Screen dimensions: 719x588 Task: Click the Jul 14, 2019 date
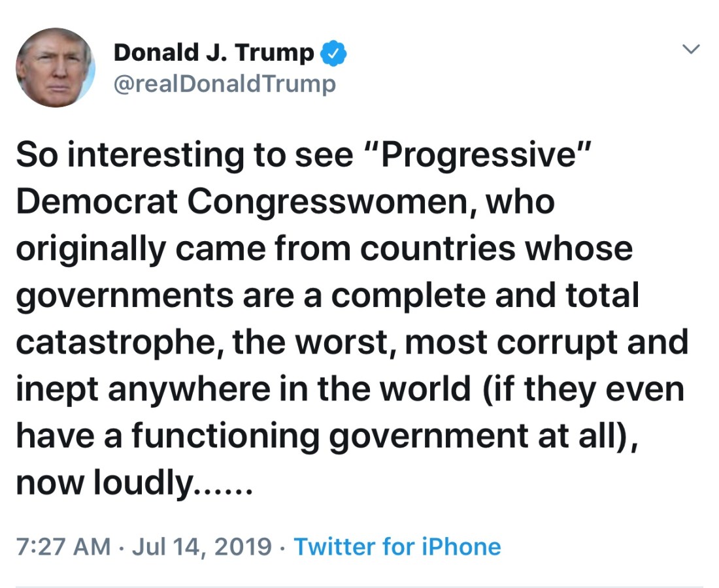pyautogui.click(x=201, y=546)
